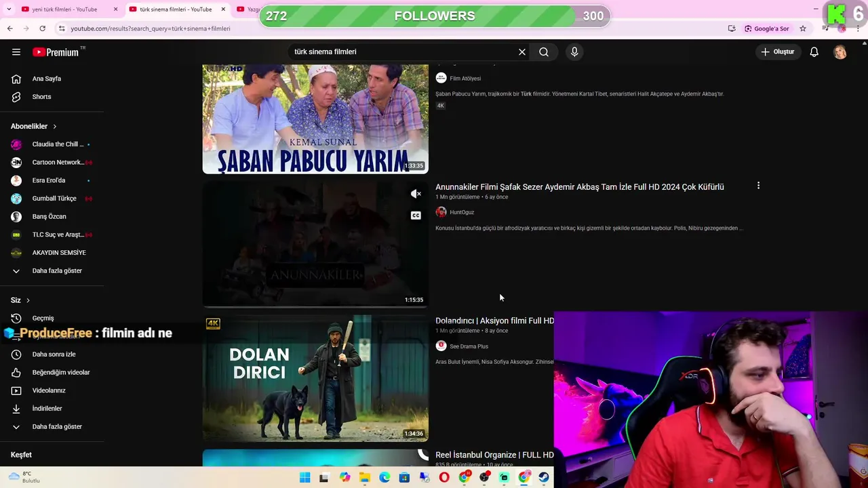Bookmark this page with star

point(803,28)
